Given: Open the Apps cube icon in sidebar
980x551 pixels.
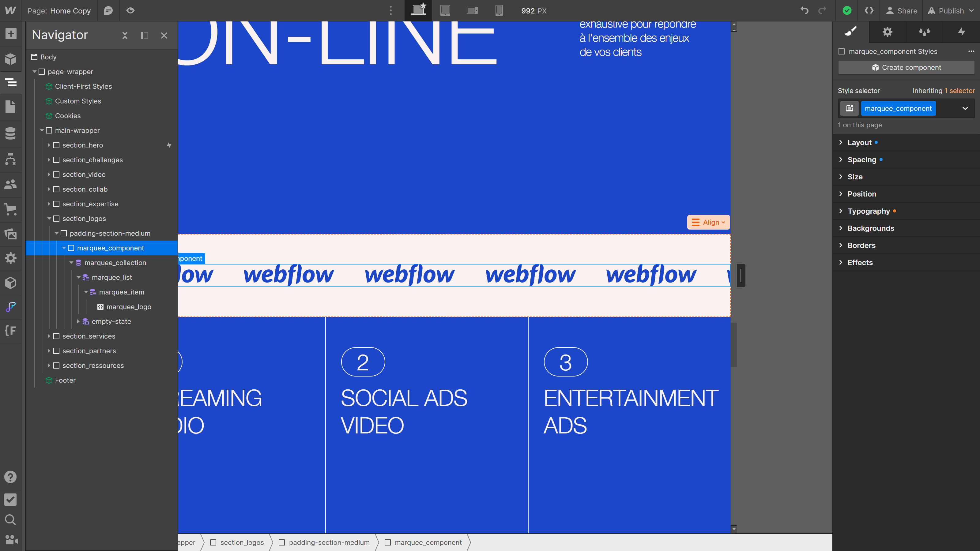Looking at the screenshot, I should (10, 283).
